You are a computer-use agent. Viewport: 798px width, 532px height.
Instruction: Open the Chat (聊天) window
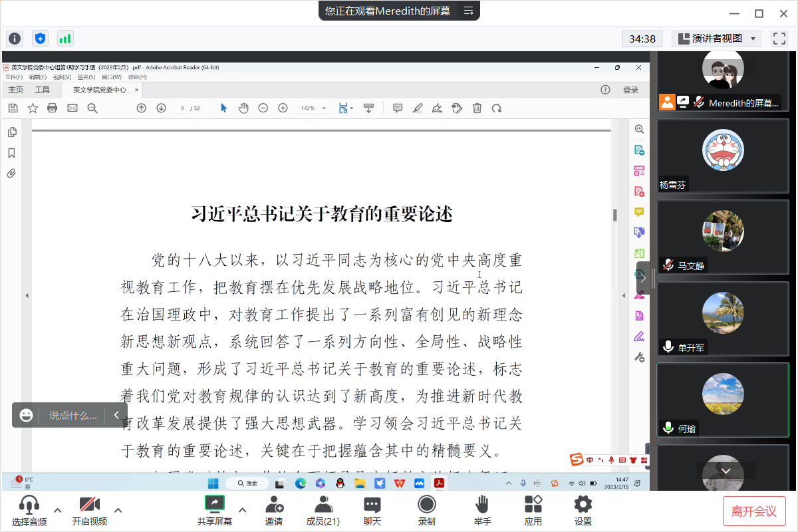pos(372,510)
